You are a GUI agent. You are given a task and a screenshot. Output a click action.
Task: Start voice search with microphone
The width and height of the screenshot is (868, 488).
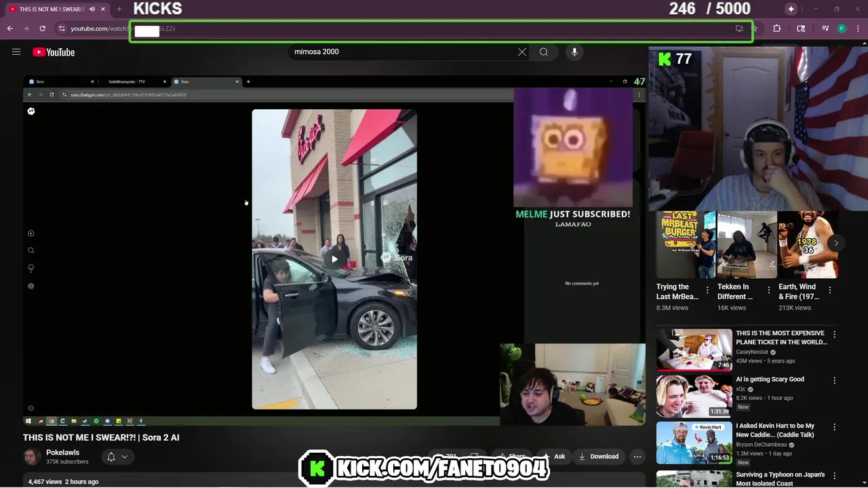coord(574,52)
